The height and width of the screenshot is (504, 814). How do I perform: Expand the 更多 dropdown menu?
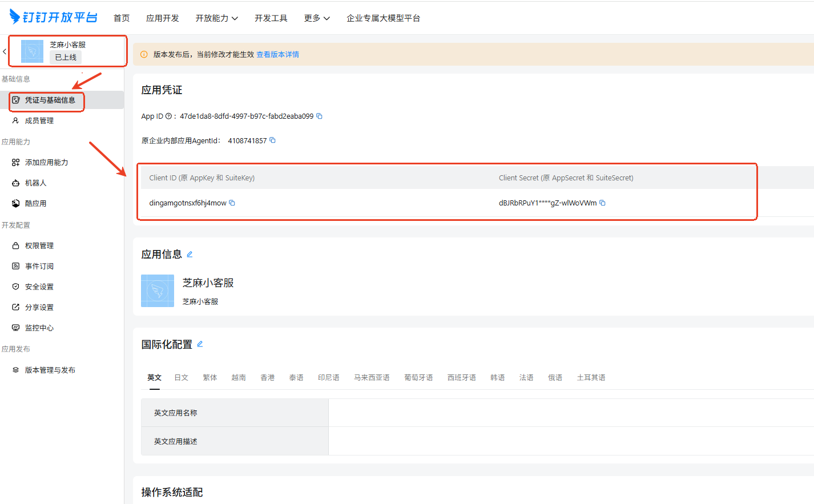pyautogui.click(x=317, y=18)
